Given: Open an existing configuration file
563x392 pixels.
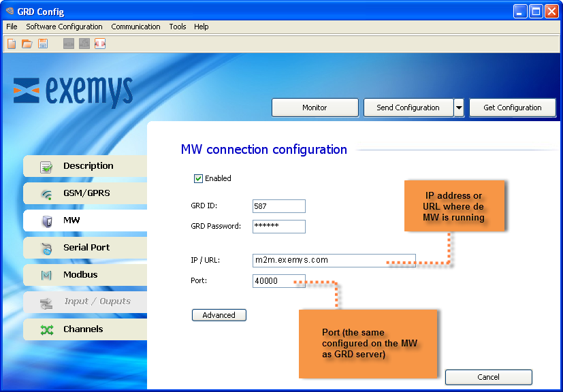Looking at the screenshot, I should coord(27,44).
